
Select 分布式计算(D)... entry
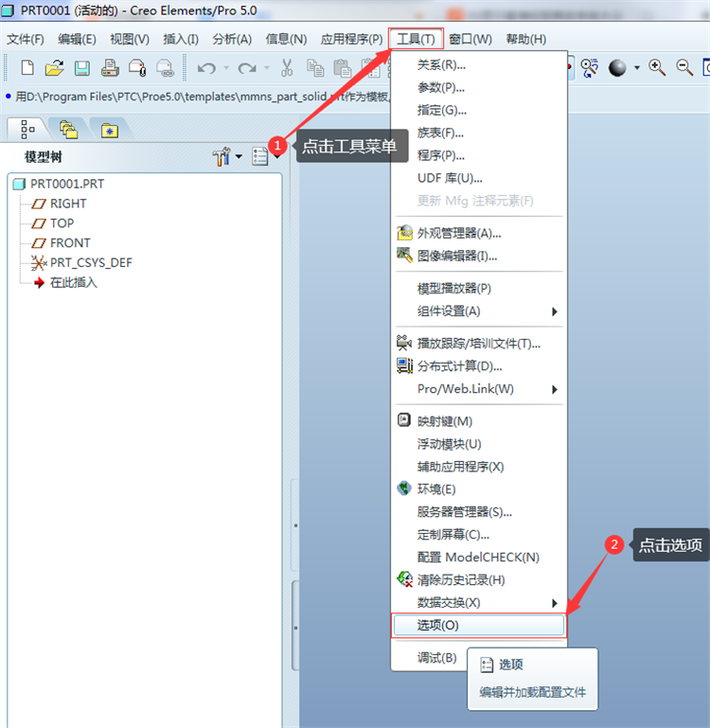pos(479,366)
